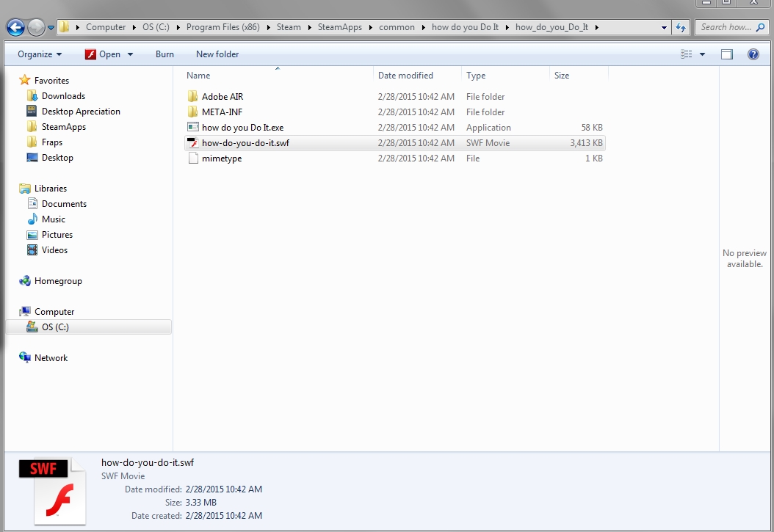Sort by the Size column header
Viewport: 774px width, 532px height.
point(579,76)
